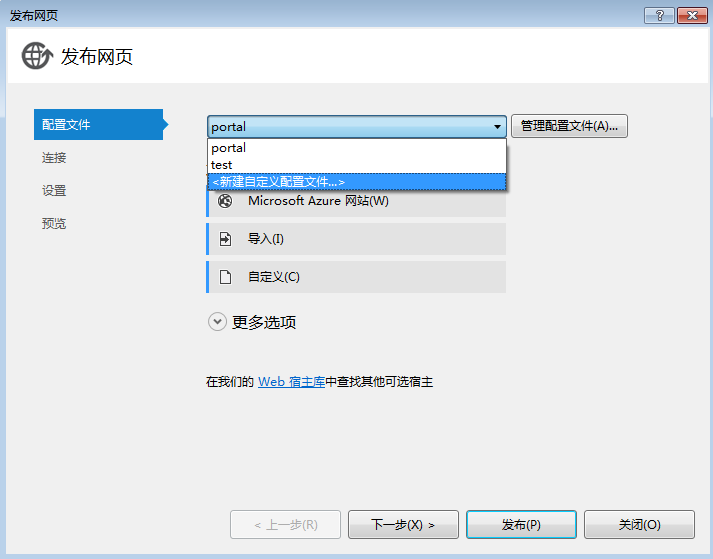Expand the 更多选项 chevron
This screenshot has height=559, width=713.
click(x=217, y=322)
